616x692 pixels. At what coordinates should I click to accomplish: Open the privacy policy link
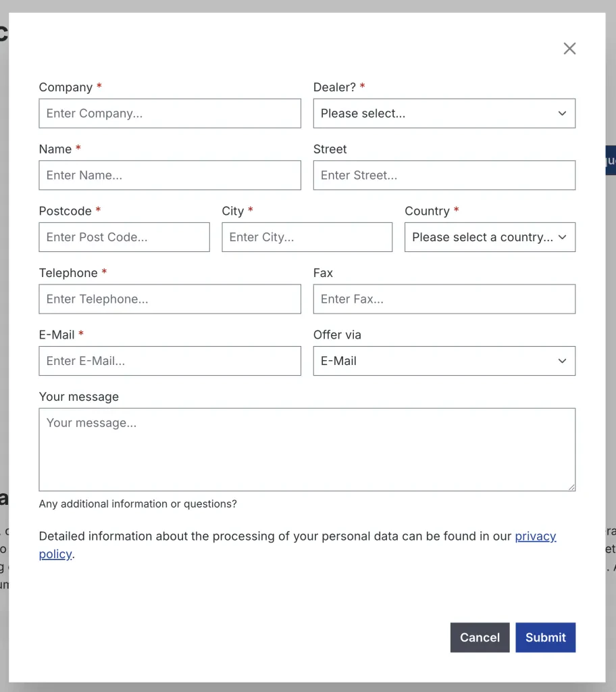pyautogui.click(x=535, y=537)
